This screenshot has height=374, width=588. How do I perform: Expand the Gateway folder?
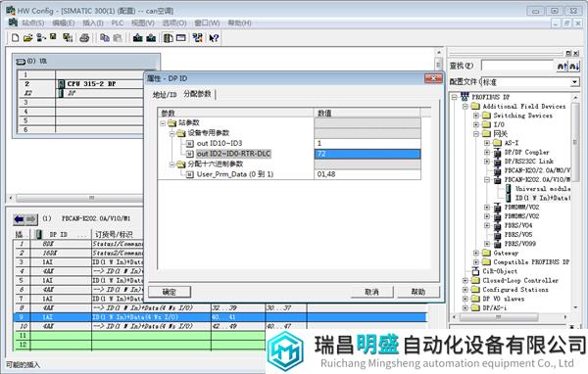[x=476, y=253]
